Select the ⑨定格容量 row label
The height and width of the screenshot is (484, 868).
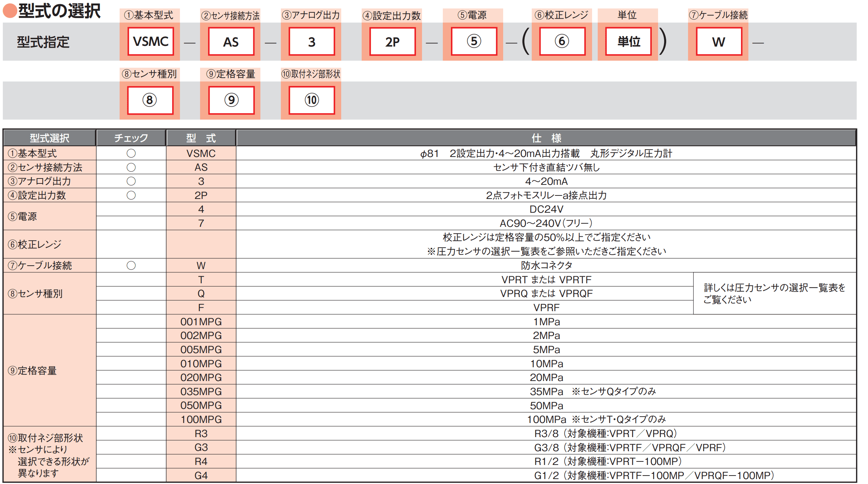[50, 370]
